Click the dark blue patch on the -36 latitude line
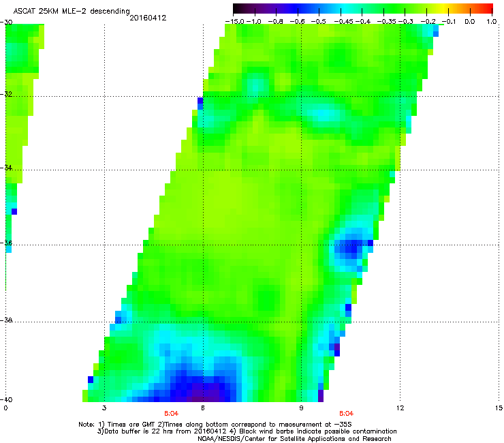The image size is (504, 443). click(349, 247)
